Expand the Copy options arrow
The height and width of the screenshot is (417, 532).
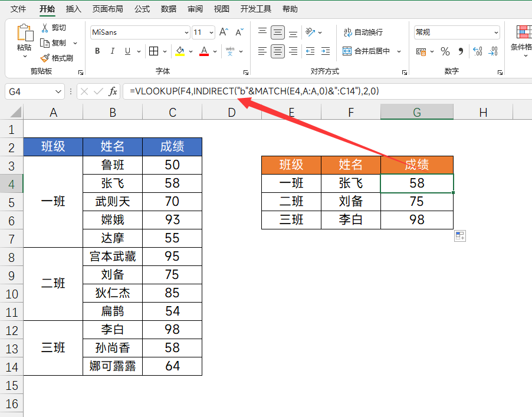coord(75,43)
